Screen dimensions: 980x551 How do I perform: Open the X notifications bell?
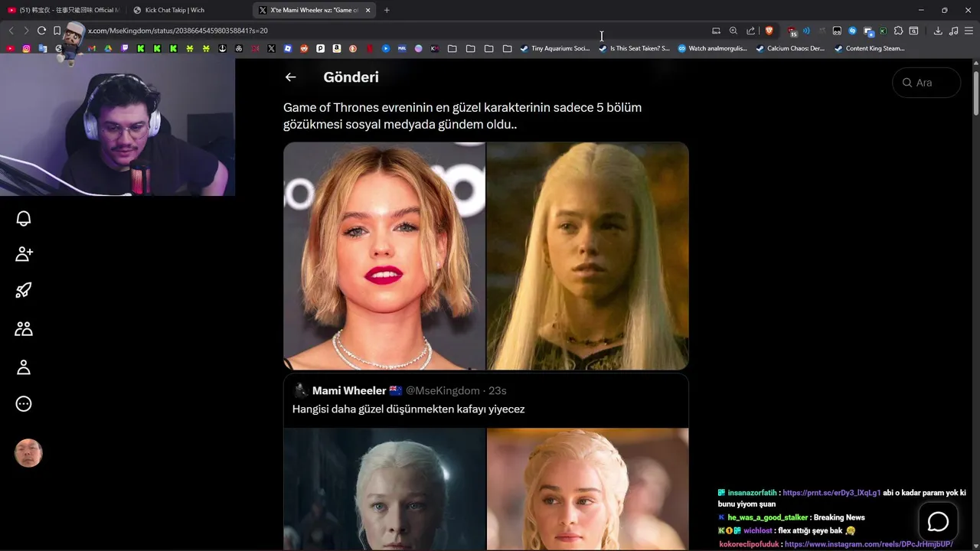(x=24, y=219)
